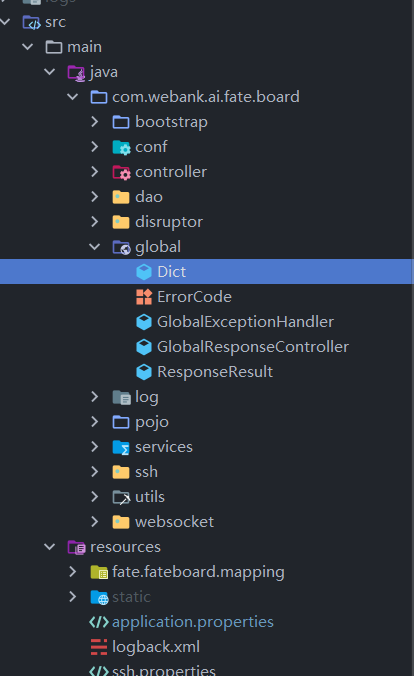Click the conf folder gear icon

click(x=121, y=147)
